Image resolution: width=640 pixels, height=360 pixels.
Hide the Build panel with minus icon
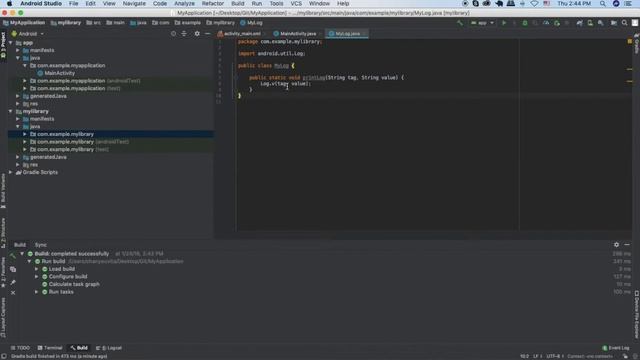(x=627, y=244)
